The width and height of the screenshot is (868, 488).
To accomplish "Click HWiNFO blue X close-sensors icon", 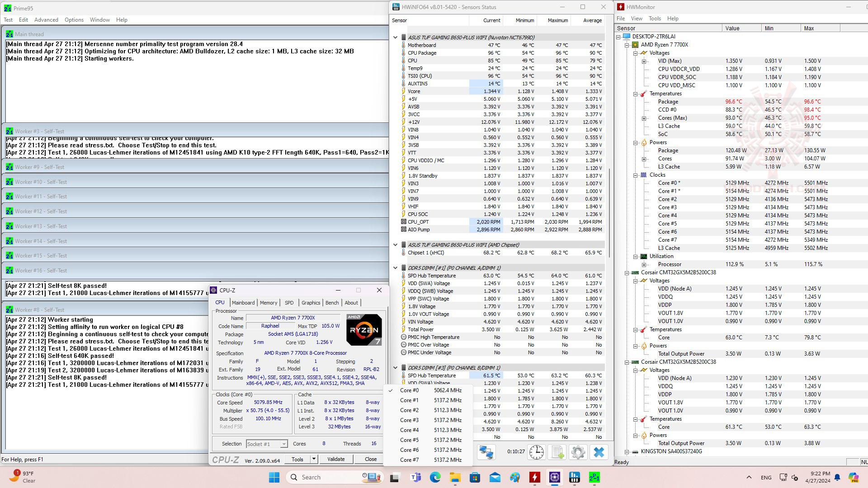I will point(599,452).
